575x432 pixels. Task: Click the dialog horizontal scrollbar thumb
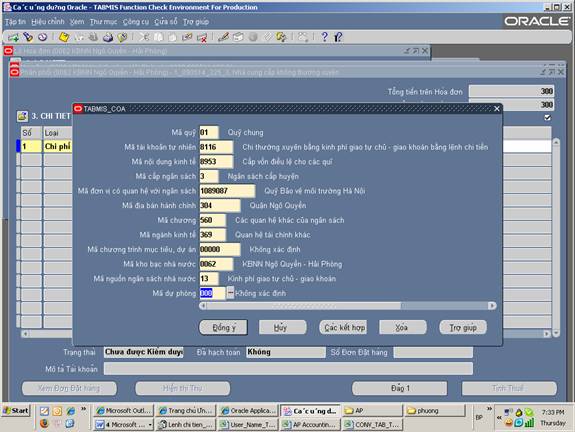303,306
